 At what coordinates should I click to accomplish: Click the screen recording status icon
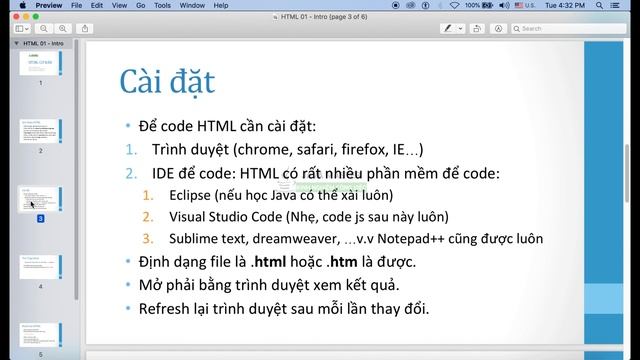point(395,5)
